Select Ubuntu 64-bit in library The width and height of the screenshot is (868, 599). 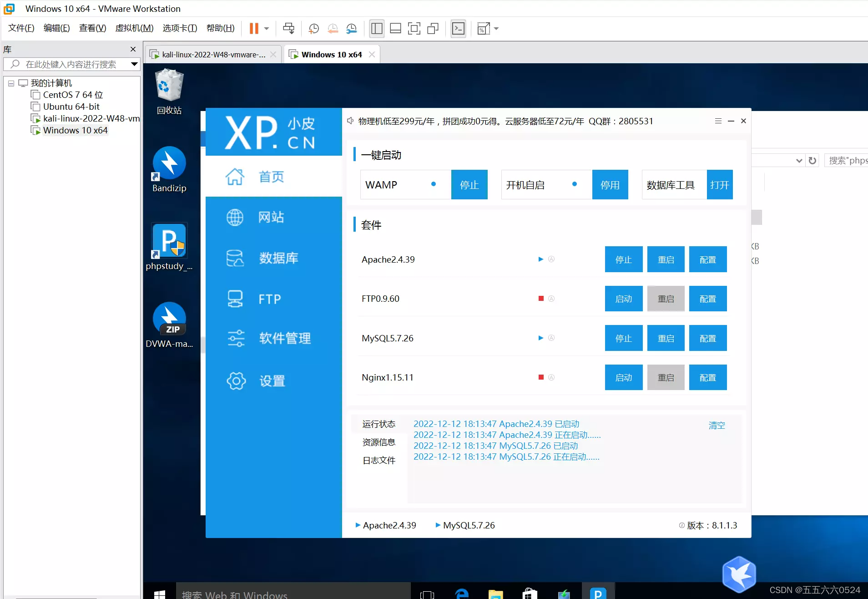click(71, 107)
